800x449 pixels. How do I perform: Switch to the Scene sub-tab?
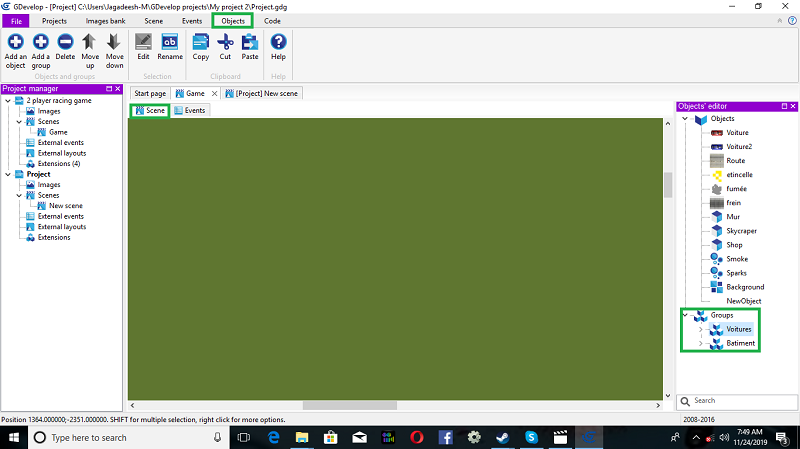tap(150, 110)
